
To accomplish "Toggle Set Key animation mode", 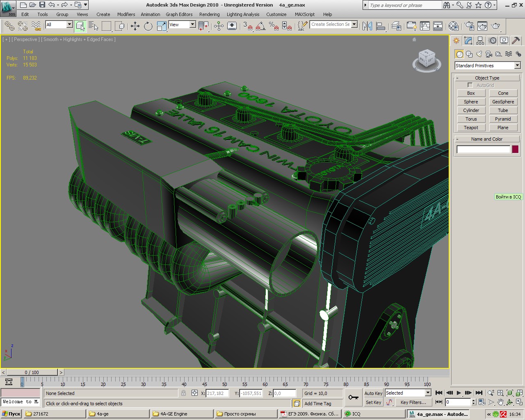I will coord(373,402).
